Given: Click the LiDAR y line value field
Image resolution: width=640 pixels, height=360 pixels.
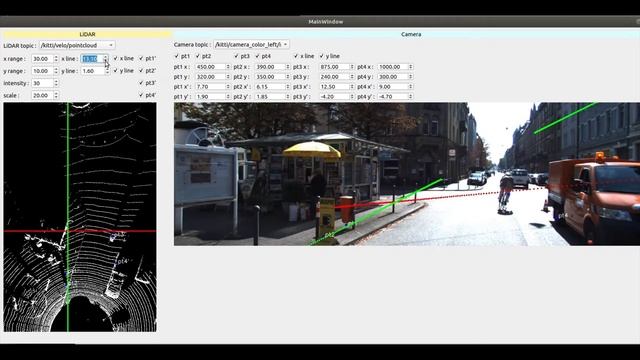Looking at the screenshot, I should [x=93, y=71].
